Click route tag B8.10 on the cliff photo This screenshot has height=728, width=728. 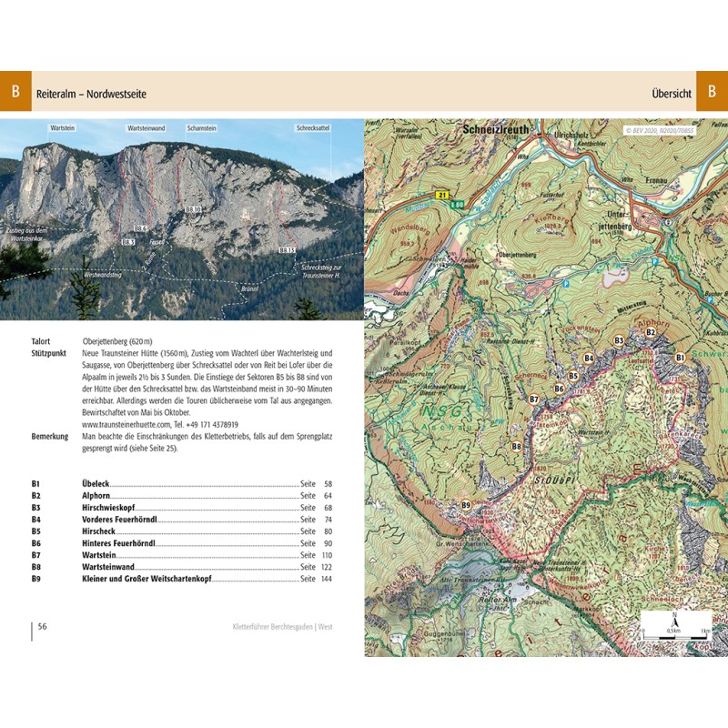[193, 210]
